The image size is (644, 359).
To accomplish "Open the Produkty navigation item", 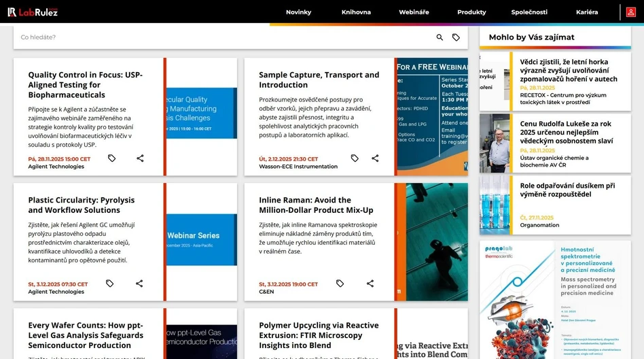I will pyautogui.click(x=471, y=12).
